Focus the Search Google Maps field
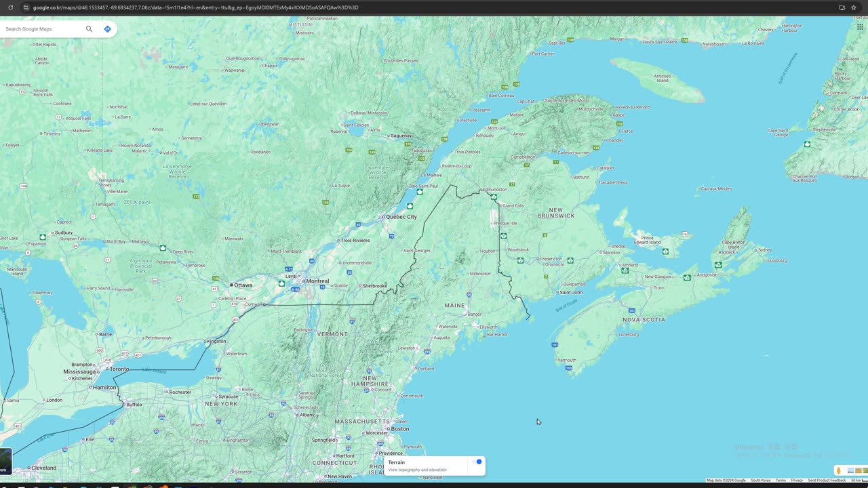This screenshot has width=868, height=488. pyautogui.click(x=42, y=29)
